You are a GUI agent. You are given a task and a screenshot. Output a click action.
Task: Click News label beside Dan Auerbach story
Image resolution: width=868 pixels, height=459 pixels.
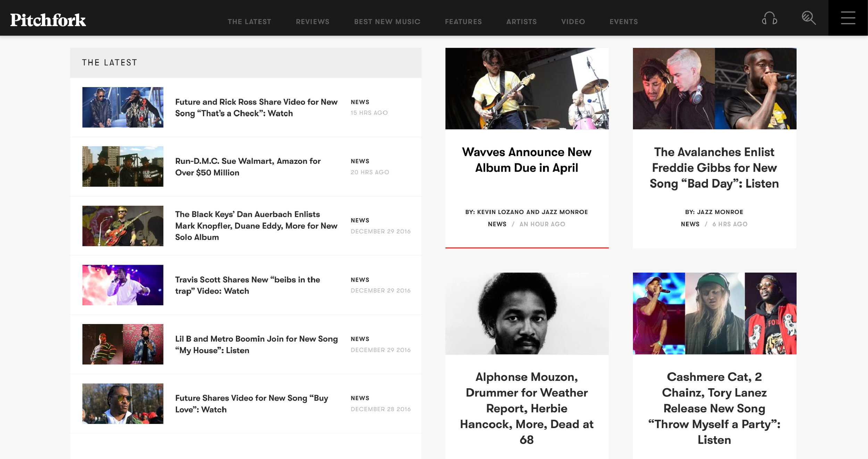pyautogui.click(x=360, y=221)
